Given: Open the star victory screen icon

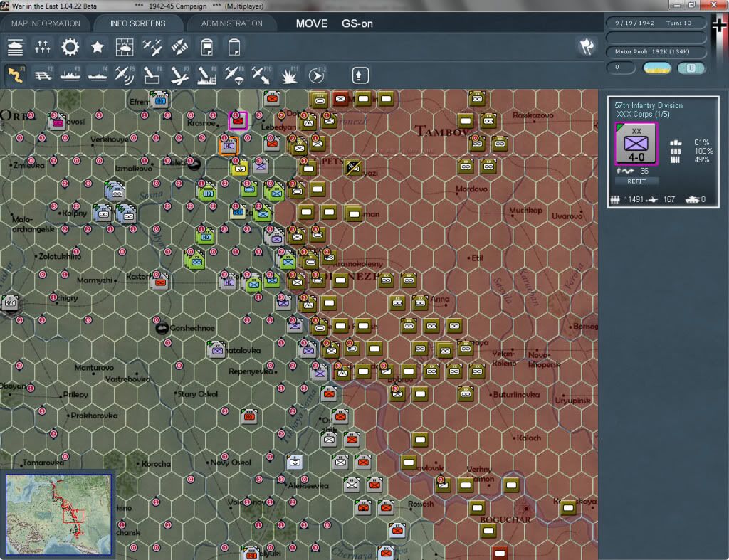Looking at the screenshot, I should tap(97, 48).
